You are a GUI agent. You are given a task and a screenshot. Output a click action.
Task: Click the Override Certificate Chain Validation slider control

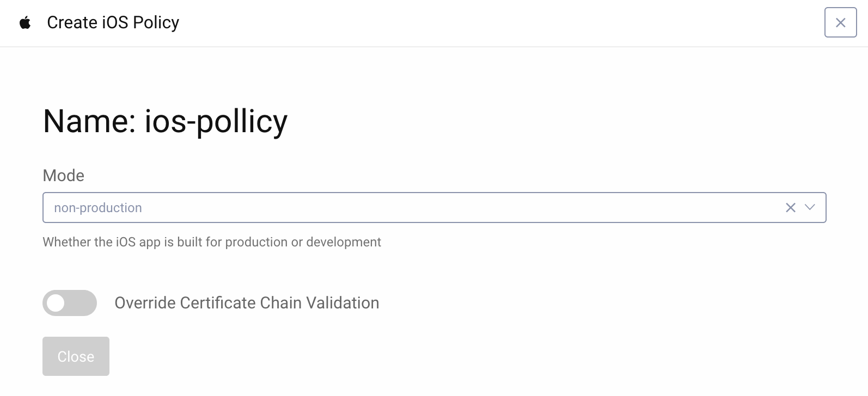69,303
